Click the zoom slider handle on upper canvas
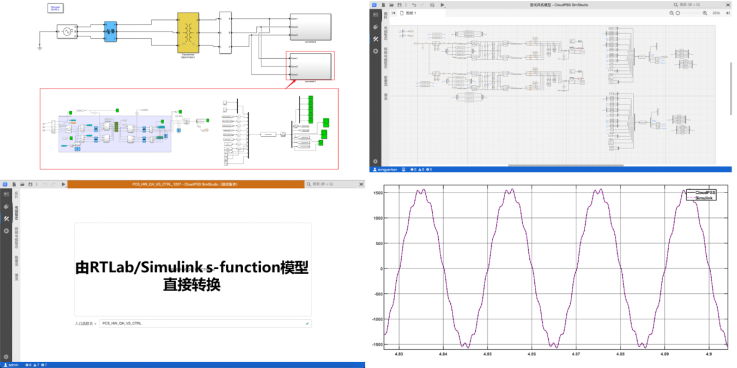The image size is (737, 368). click(678, 13)
